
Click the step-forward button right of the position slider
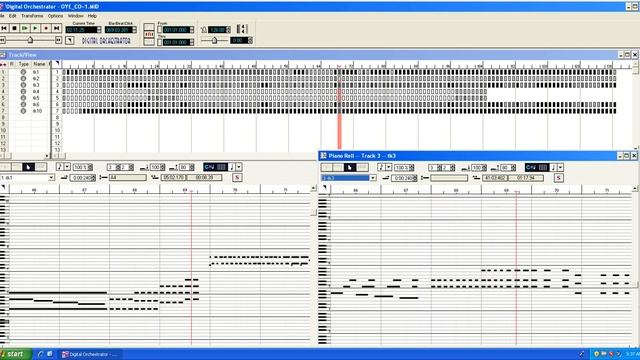[x=59, y=40]
